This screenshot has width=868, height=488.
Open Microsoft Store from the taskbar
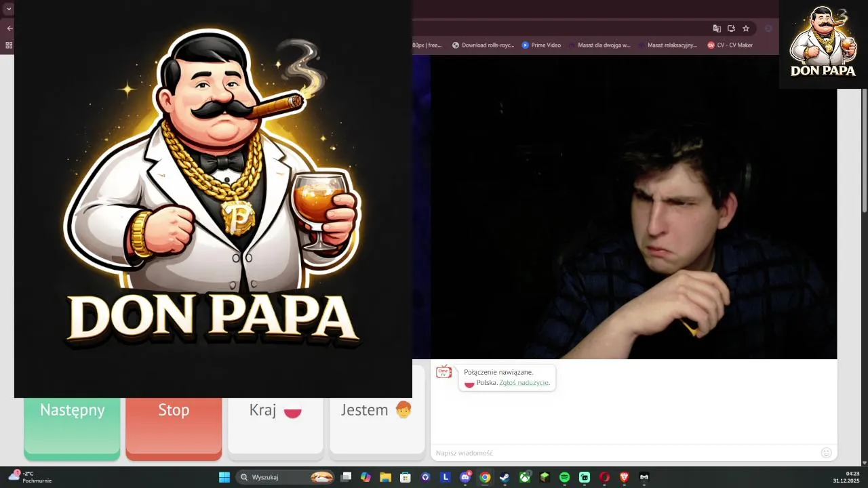coord(406,477)
